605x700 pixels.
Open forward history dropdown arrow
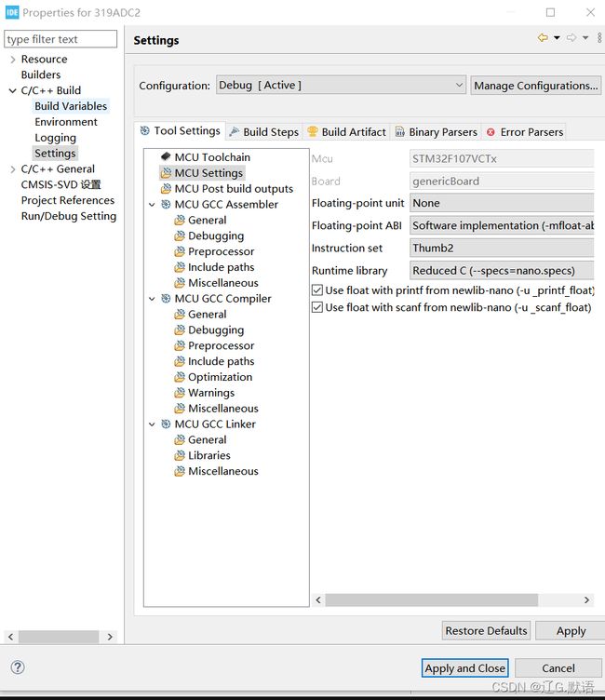(585, 38)
